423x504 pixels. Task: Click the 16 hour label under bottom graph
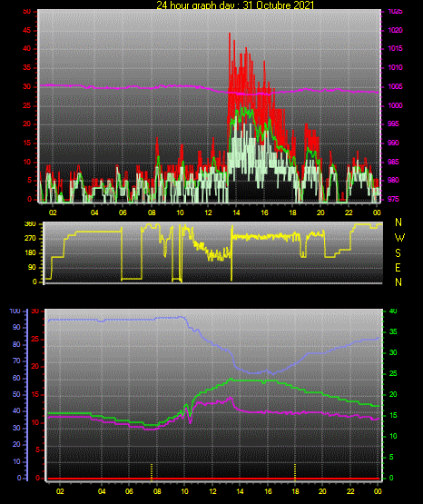(268, 491)
